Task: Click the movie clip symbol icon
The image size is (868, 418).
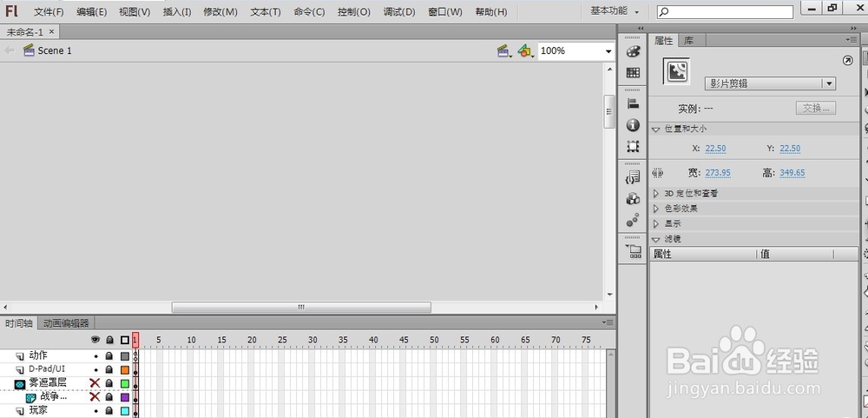Action: (x=677, y=71)
